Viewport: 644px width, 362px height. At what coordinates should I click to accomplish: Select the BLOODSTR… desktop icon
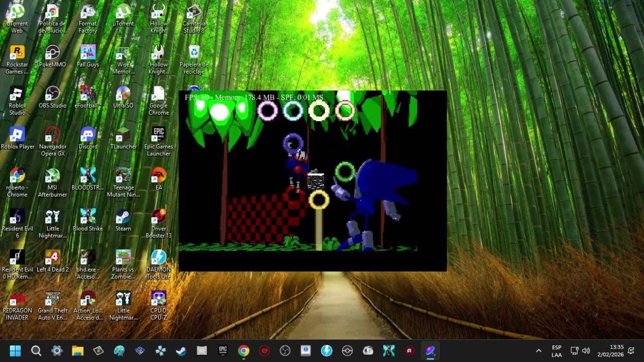(x=88, y=179)
